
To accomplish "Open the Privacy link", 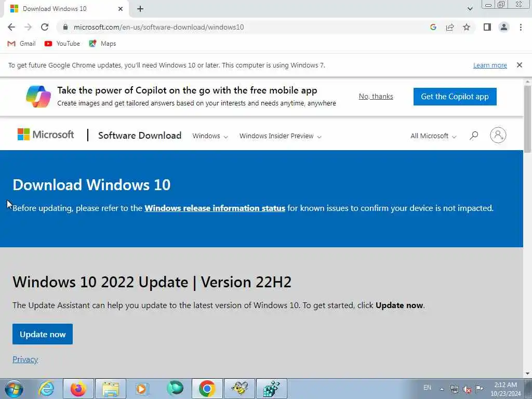I will pos(25,360).
